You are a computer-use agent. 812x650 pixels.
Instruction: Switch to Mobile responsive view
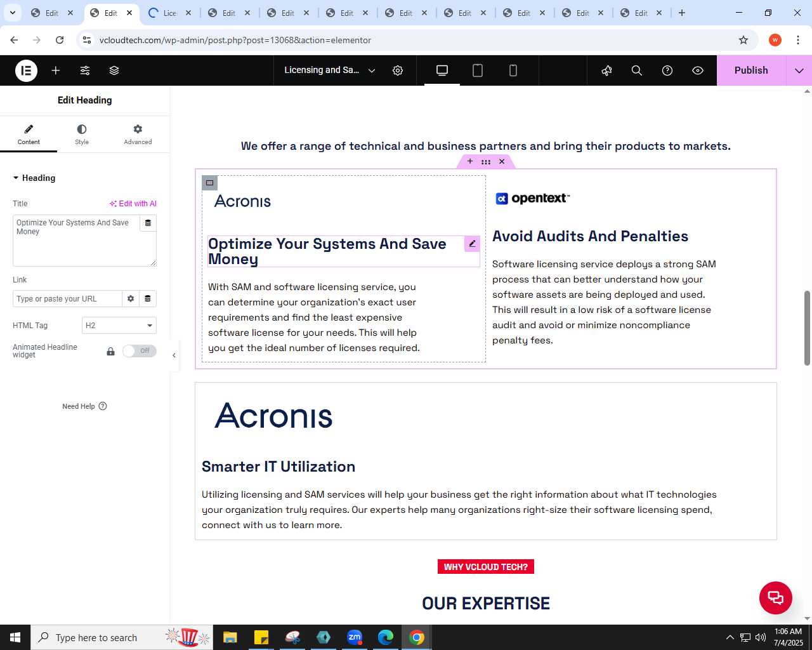point(513,70)
